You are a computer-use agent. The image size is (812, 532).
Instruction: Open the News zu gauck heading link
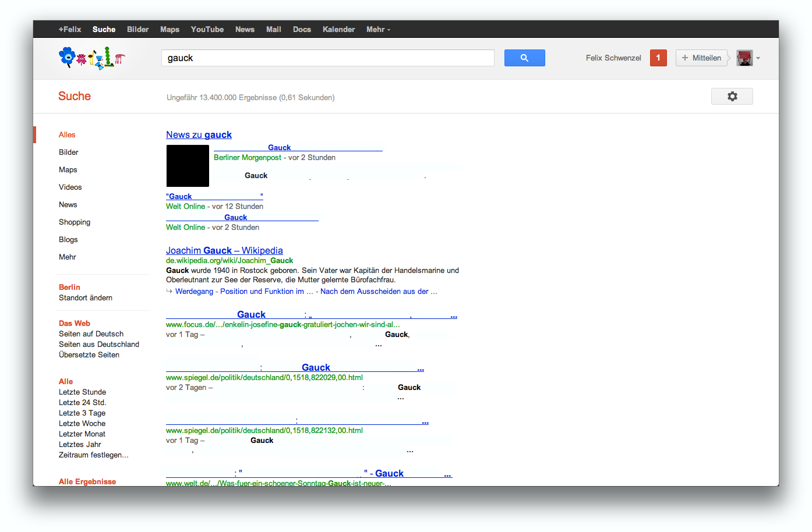(x=199, y=134)
